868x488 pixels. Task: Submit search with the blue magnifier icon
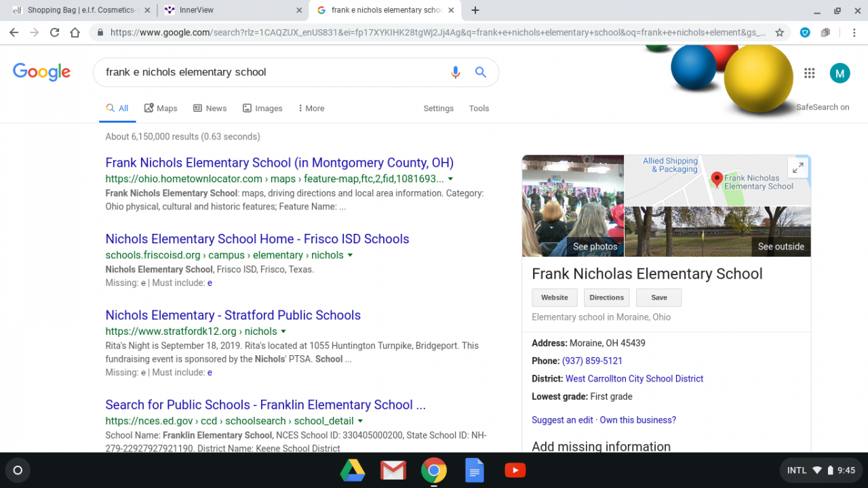click(481, 73)
